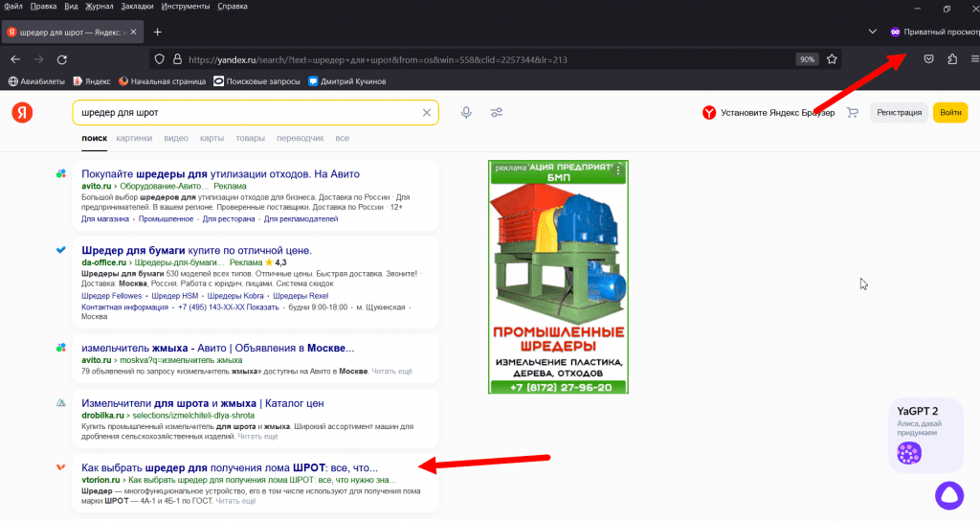Open a new tab with plus

[x=158, y=32]
